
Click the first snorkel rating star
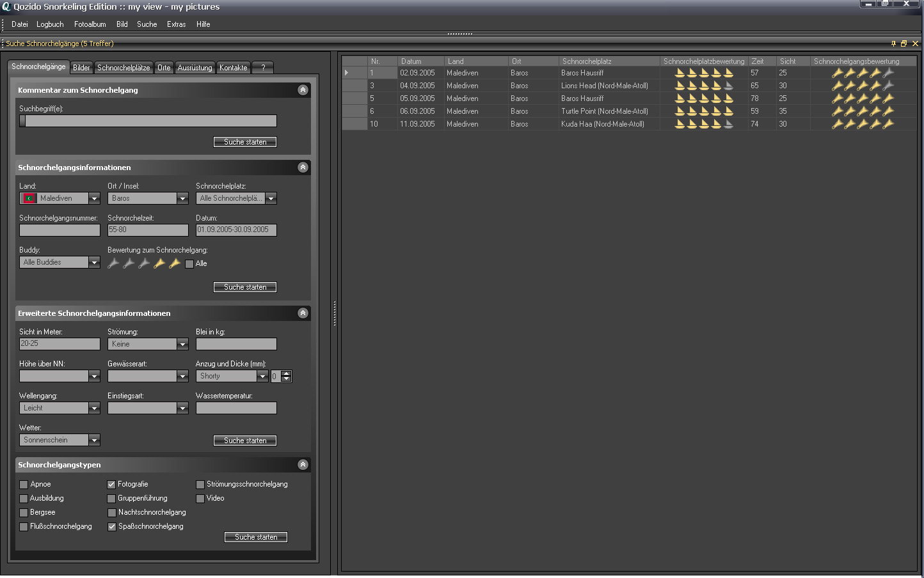click(x=113, y=263)
